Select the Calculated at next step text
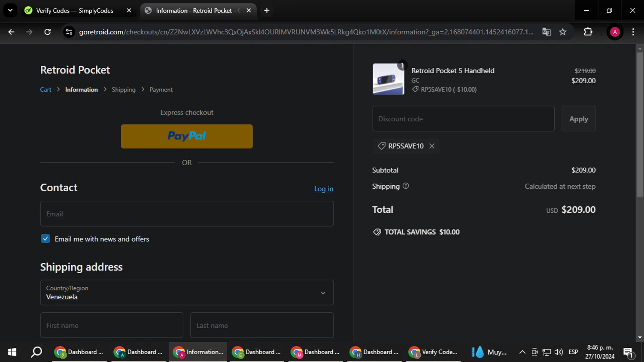Screen dimensions: 644x362 pos(560,186)
